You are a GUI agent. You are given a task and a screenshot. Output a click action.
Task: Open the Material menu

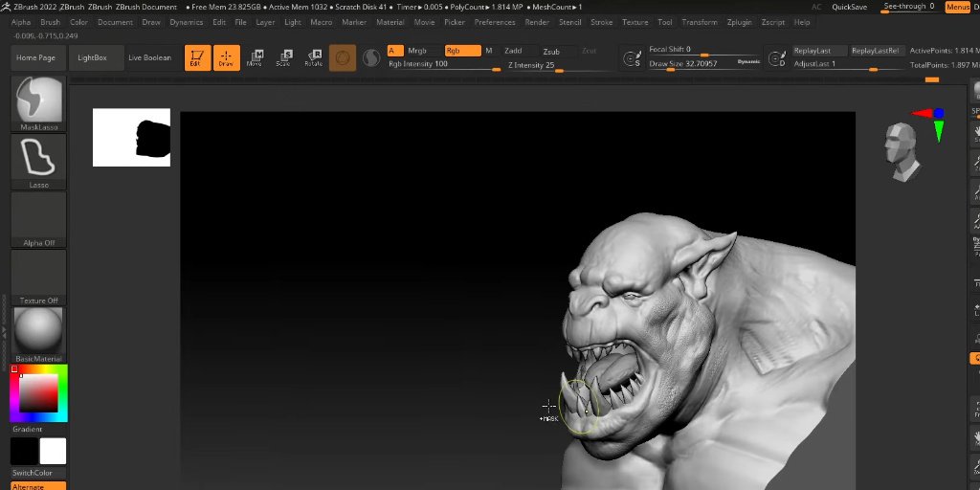coord(390,22)
